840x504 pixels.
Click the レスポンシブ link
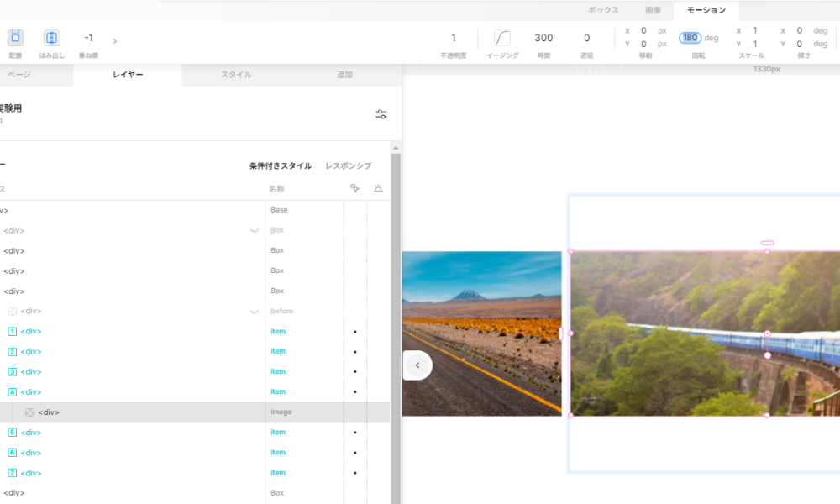[x=348, y=165]
